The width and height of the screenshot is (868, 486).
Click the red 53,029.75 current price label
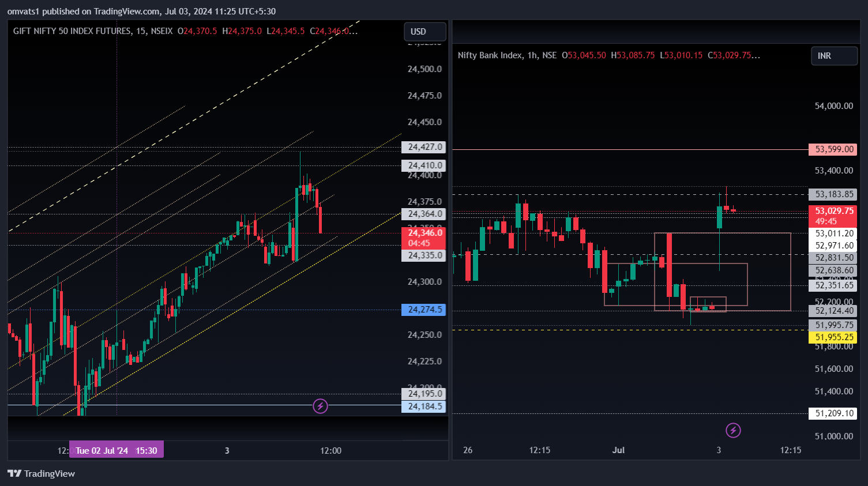833,216
